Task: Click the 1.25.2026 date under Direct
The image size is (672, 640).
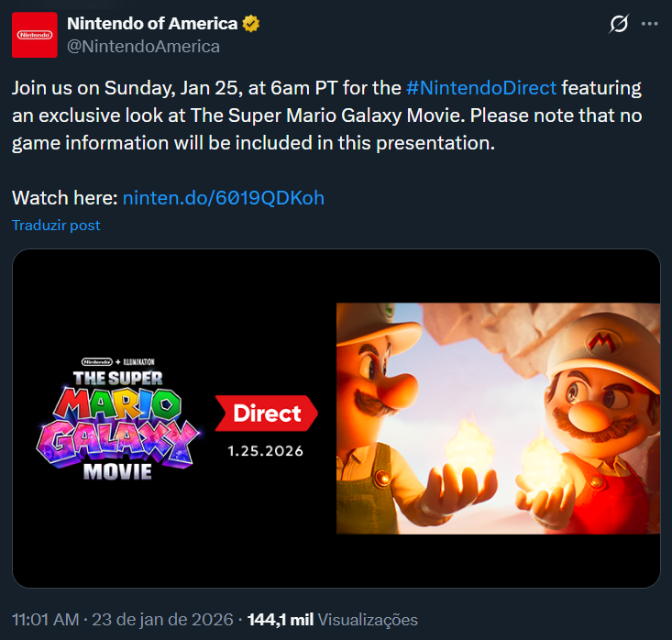Action: (x=266, y=452)
